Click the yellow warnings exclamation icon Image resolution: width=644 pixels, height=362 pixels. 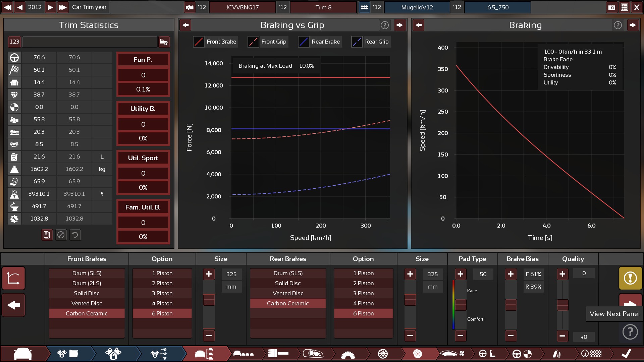[x=630, y=278]
